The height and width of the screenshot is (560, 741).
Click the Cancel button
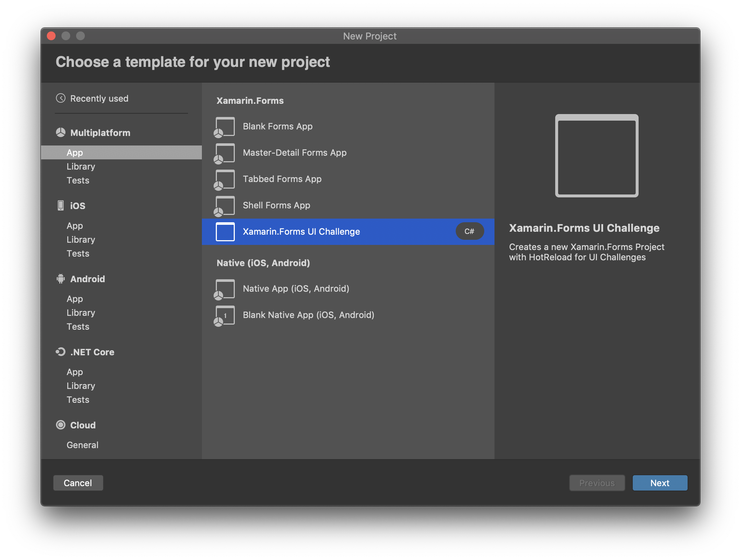pos(78,483)
